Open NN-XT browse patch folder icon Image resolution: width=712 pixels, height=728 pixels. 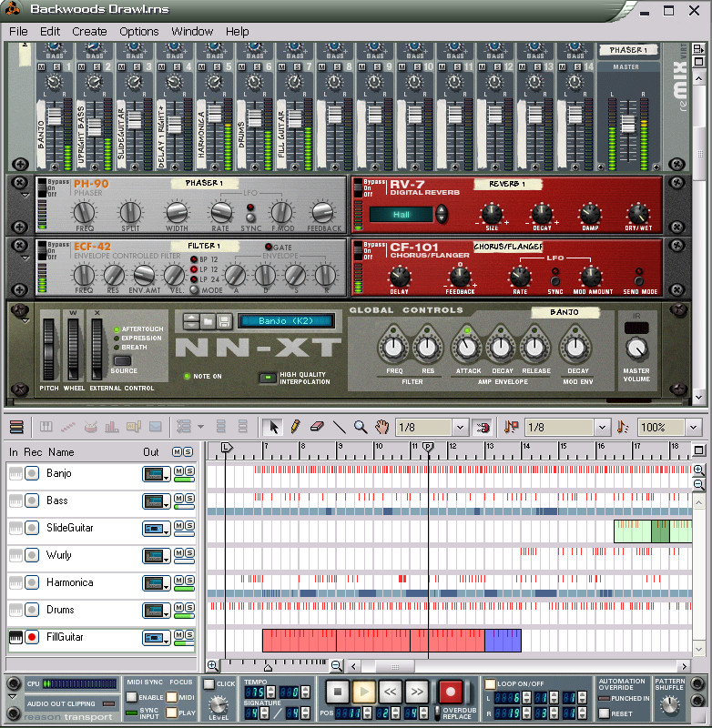point(208,321)
